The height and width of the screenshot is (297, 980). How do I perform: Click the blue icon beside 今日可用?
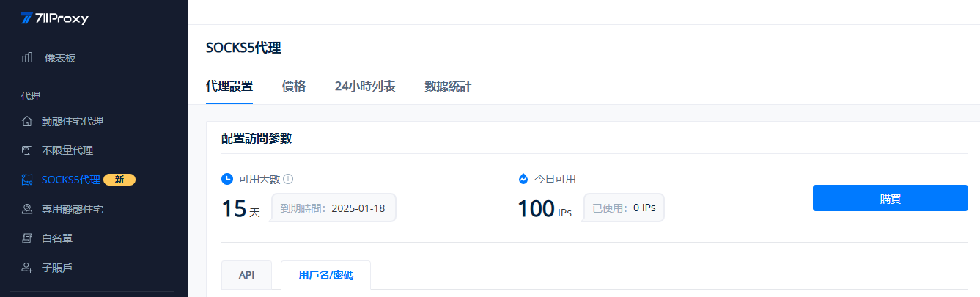click(523, 179)
